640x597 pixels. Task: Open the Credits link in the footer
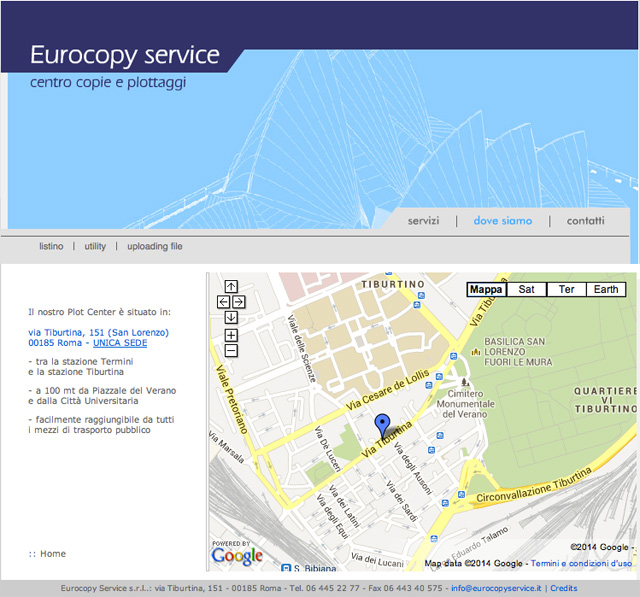click(564, 588)
